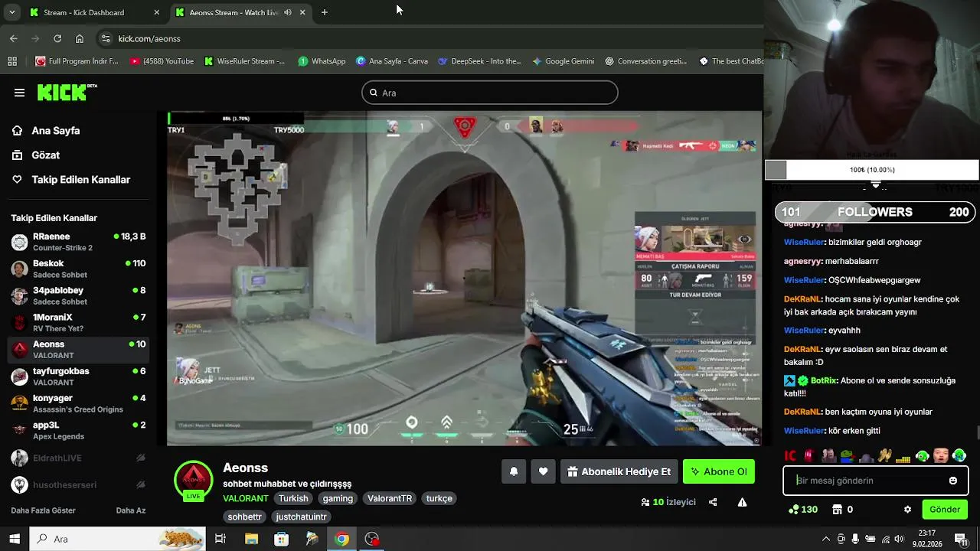Viewport: 980px width, 551px height.
Task: Select the turkçe tag
Action: pos(439,498)
